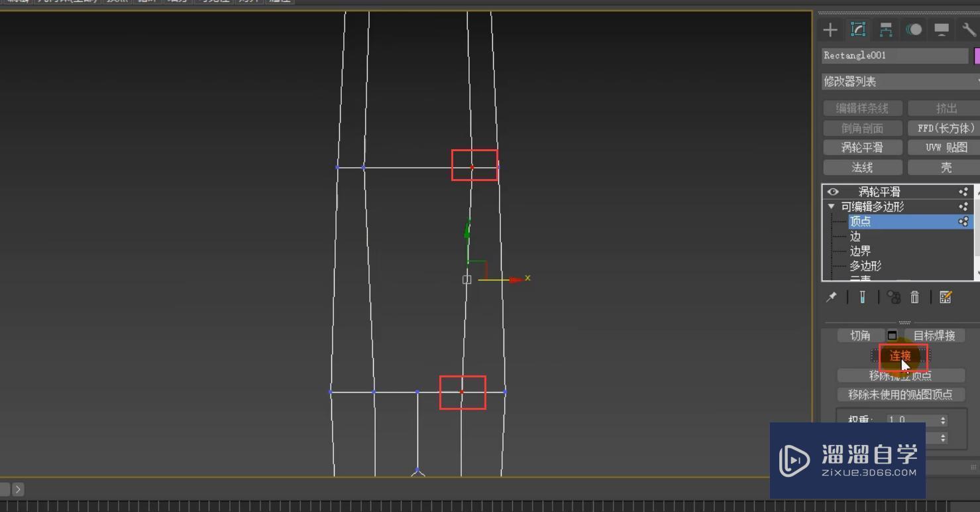980x512 pixels.
Task: Edit the Rectangle001 object name field
Action: 895,56
